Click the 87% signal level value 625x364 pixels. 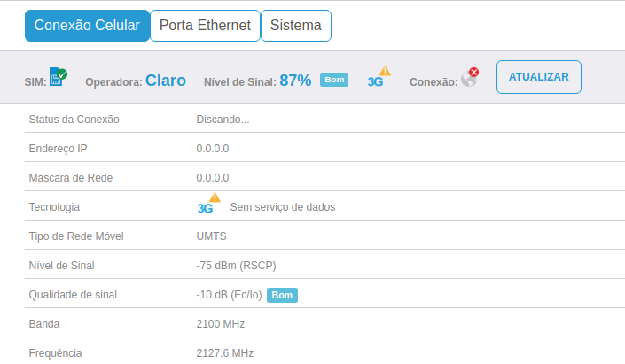click(x=295, y=81)
